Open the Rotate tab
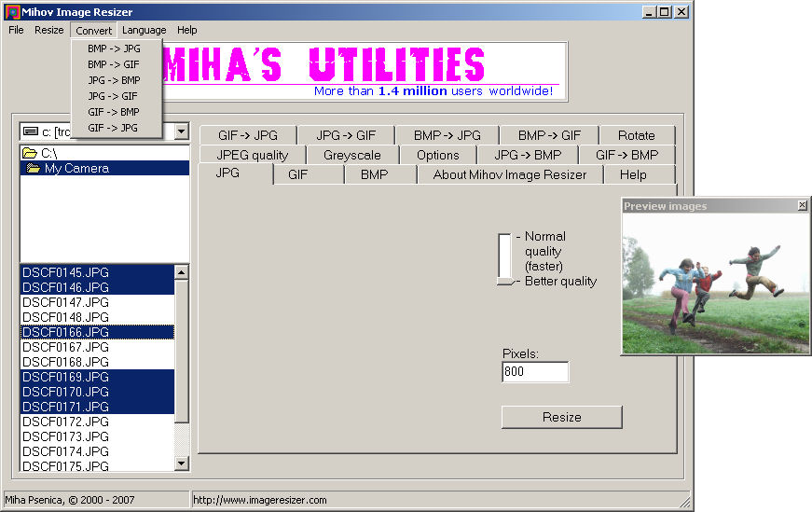Viewport: 812px width, 512px height. coord(636,135)
